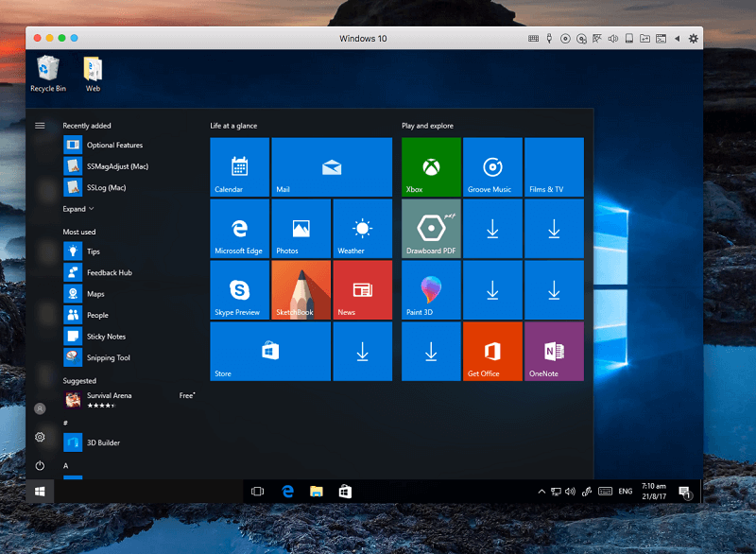Open the volume tray icon
The height and width of the screenshot is (554, 756).
tap(571, 492)
